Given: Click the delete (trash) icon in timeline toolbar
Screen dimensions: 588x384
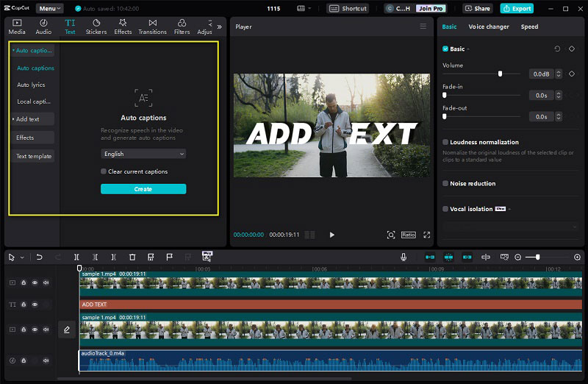Looking at the screenshot, I should click(x=132, y=257).
